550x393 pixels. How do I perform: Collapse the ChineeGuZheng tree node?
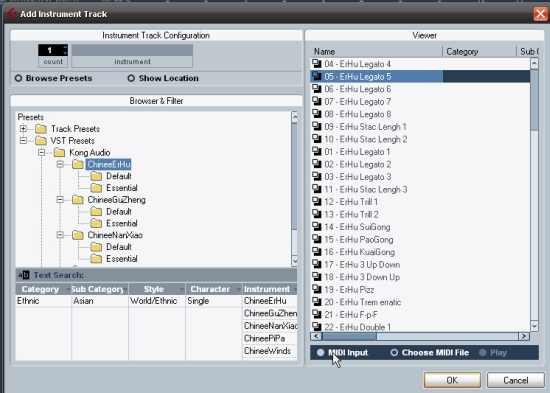coord(60,200)
